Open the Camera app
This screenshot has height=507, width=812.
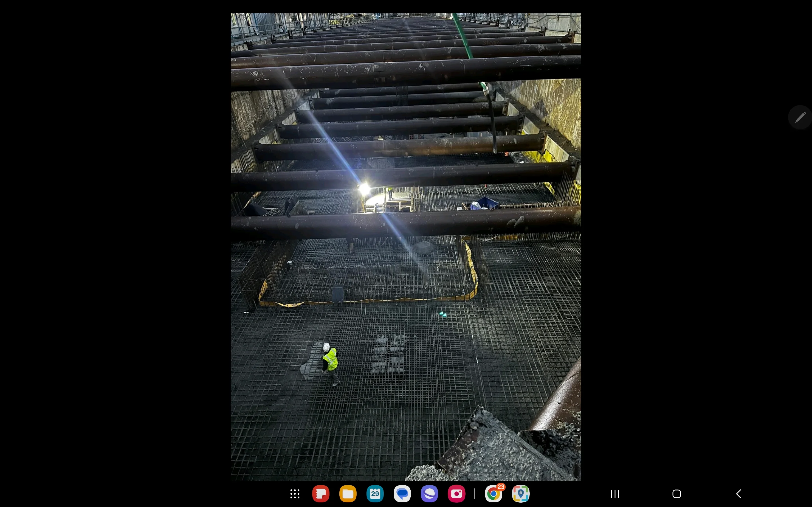click(457, 494)
